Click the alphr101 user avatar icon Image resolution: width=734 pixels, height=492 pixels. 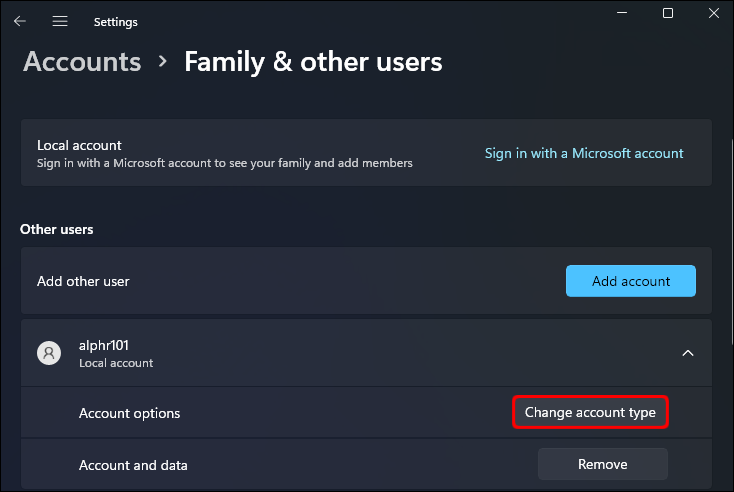point(48,352)
